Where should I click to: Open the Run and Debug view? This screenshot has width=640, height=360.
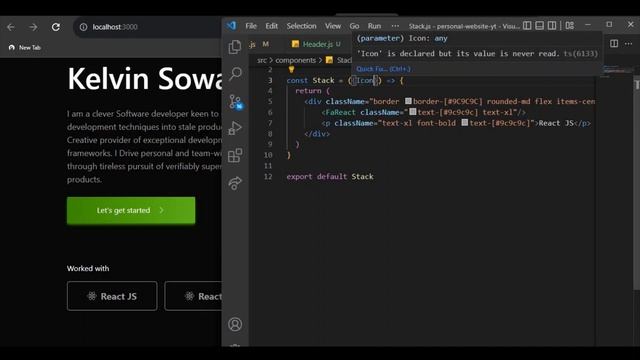tap(235, 128)
